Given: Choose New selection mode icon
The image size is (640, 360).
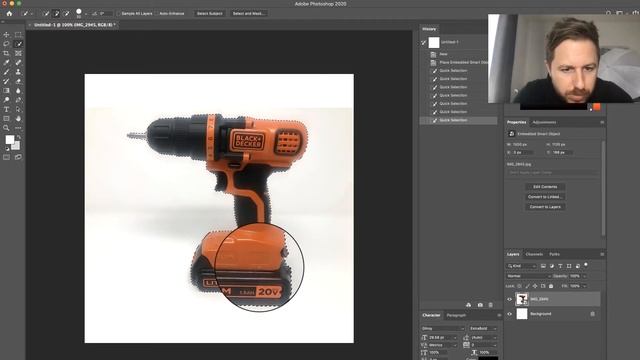Looking at the screenshot, I should pos(46,13).
